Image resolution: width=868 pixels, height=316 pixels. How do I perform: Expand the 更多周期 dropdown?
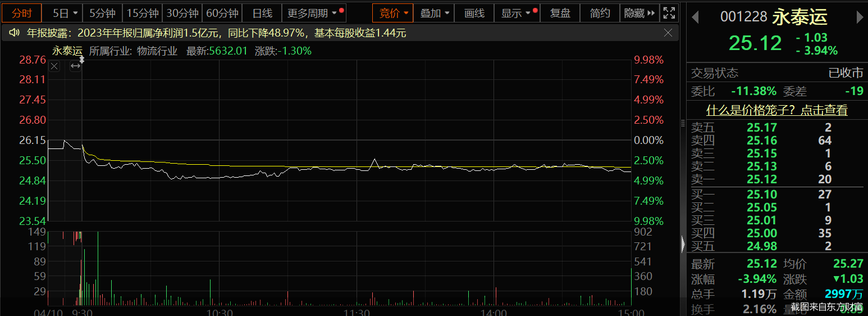[x=313, y=13]
